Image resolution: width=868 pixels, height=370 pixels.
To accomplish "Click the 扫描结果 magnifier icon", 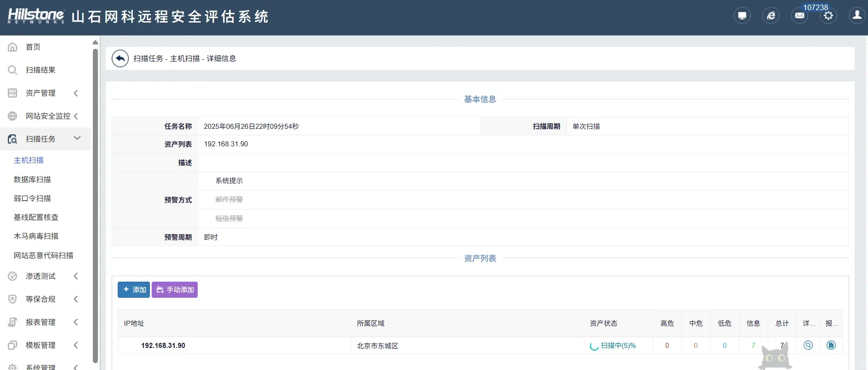I will point(12,70).
